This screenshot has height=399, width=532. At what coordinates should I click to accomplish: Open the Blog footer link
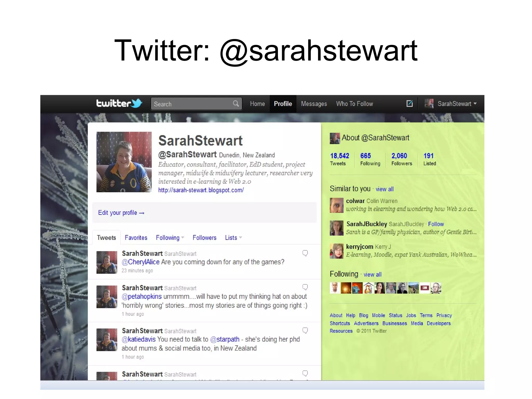[363, 315]
